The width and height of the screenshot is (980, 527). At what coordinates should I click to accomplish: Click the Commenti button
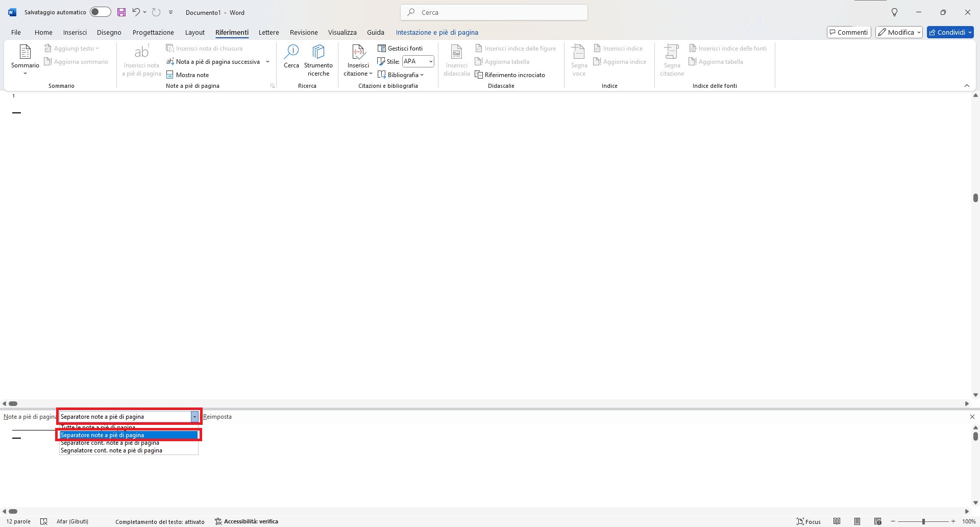tap(849, 32)
